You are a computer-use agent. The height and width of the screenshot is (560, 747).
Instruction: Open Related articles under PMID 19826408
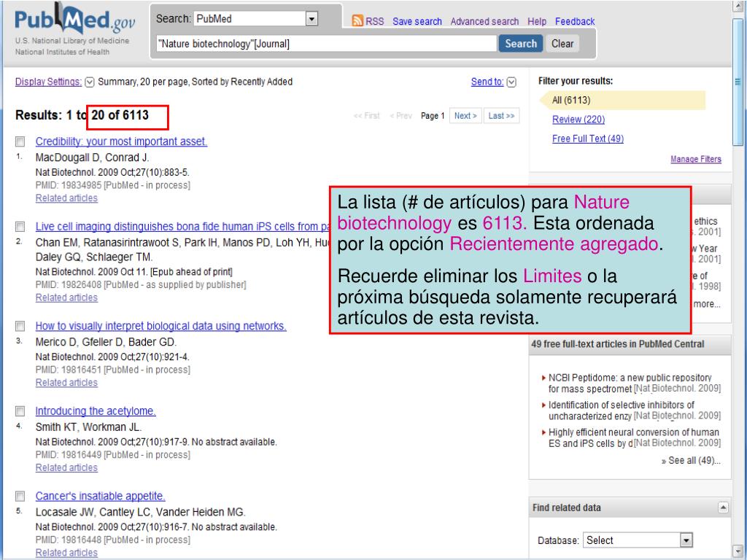(x=66, y=297)
